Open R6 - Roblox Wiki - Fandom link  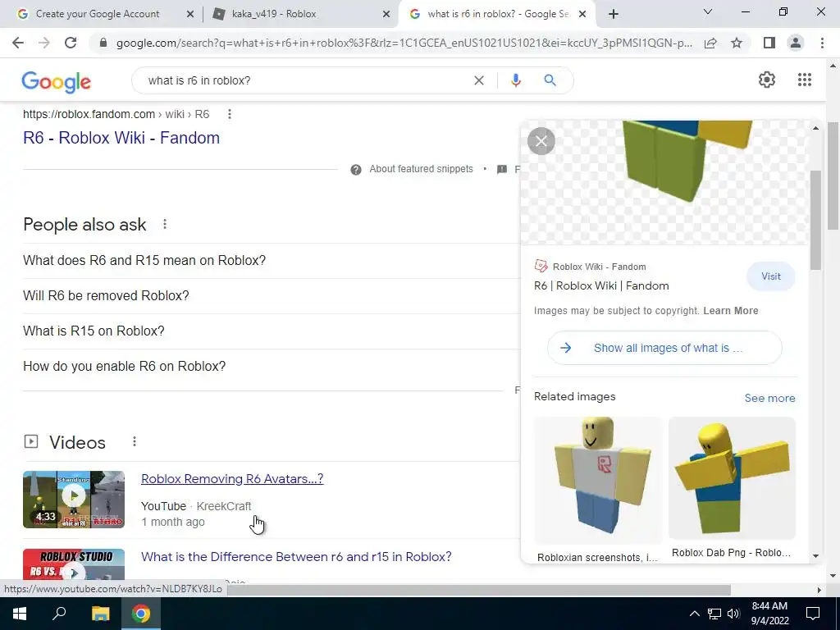(121, 138)
